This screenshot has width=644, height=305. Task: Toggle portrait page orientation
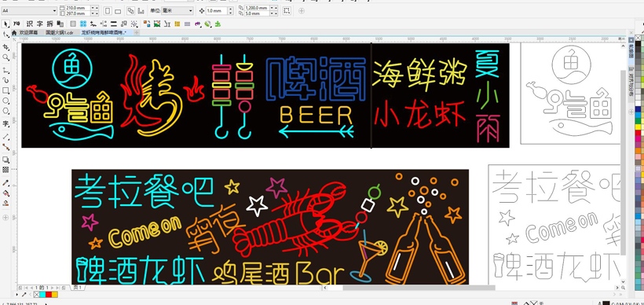click(108, 11)
